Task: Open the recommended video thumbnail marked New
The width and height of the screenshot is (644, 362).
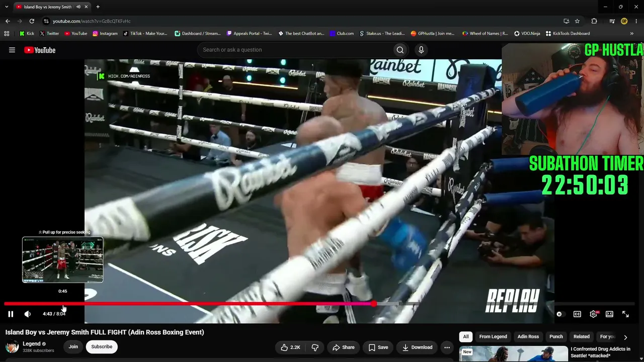Action: (513, 353)
